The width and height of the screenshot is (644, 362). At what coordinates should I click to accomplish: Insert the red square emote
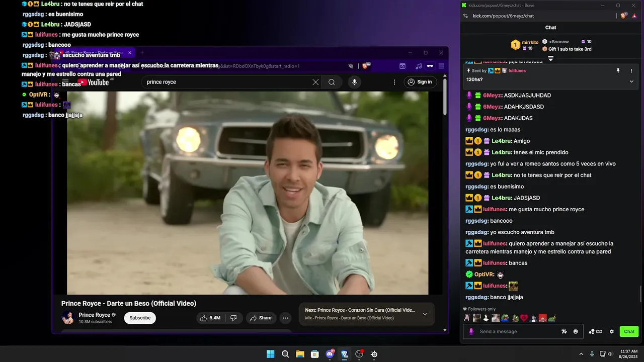pyautogui.click(x=543, y=318)
